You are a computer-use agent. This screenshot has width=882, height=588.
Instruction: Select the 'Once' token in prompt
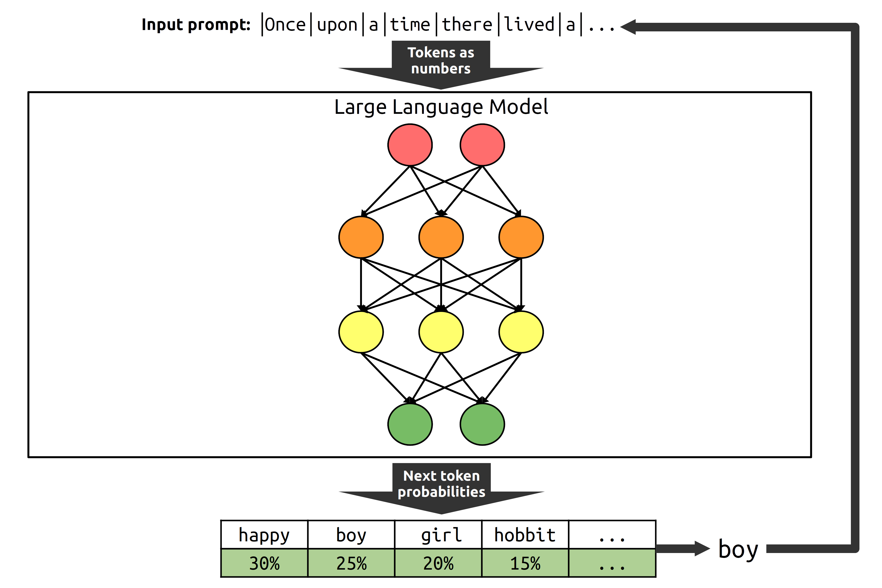286,25
